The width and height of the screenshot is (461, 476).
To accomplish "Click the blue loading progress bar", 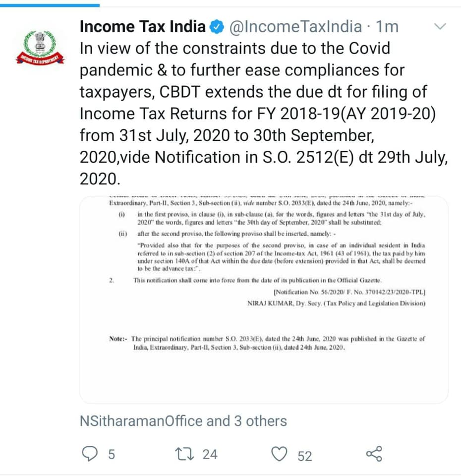I will pyautogui.click(x=50, y=5).
